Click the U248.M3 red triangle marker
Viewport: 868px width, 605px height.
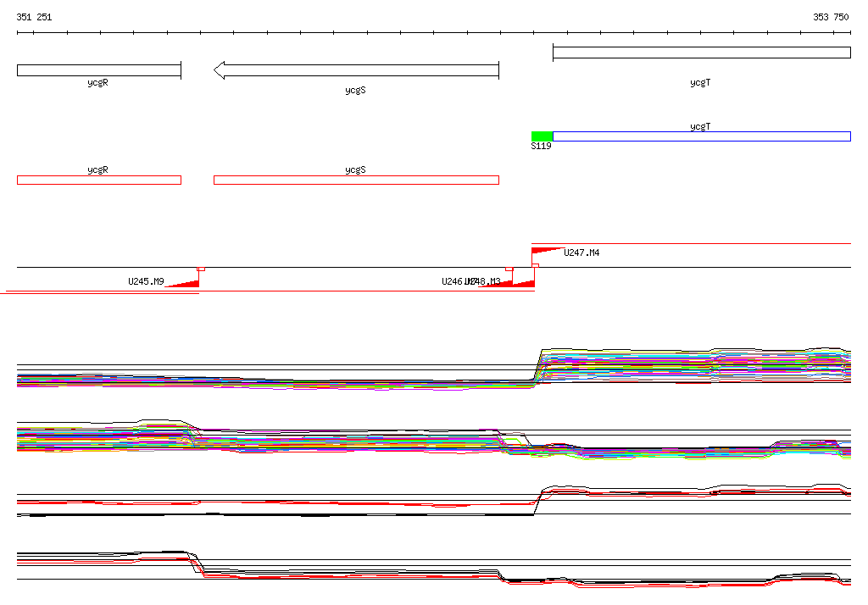[x=524, y=284]
